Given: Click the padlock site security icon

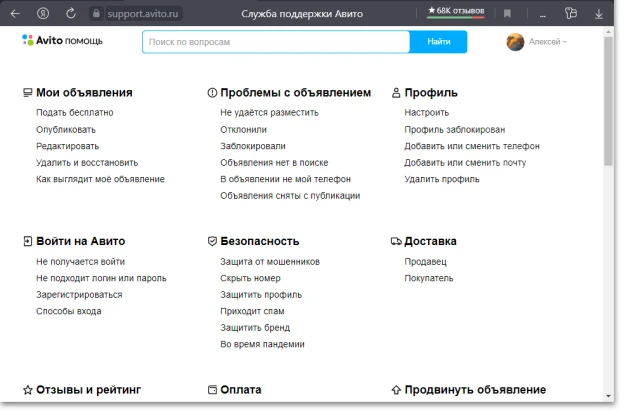Looking at the screenshot, I should click(x=96, y=14).
